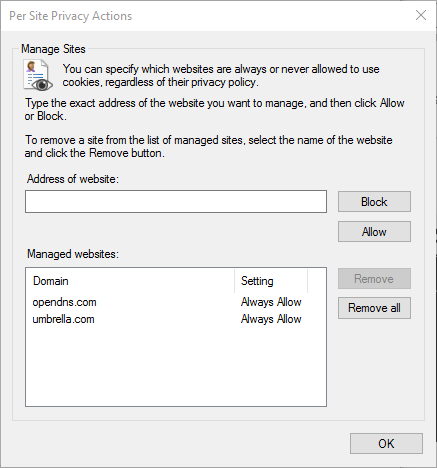Click Always Allow setting for opendns.com
The image size is (437, 468).
271,302
